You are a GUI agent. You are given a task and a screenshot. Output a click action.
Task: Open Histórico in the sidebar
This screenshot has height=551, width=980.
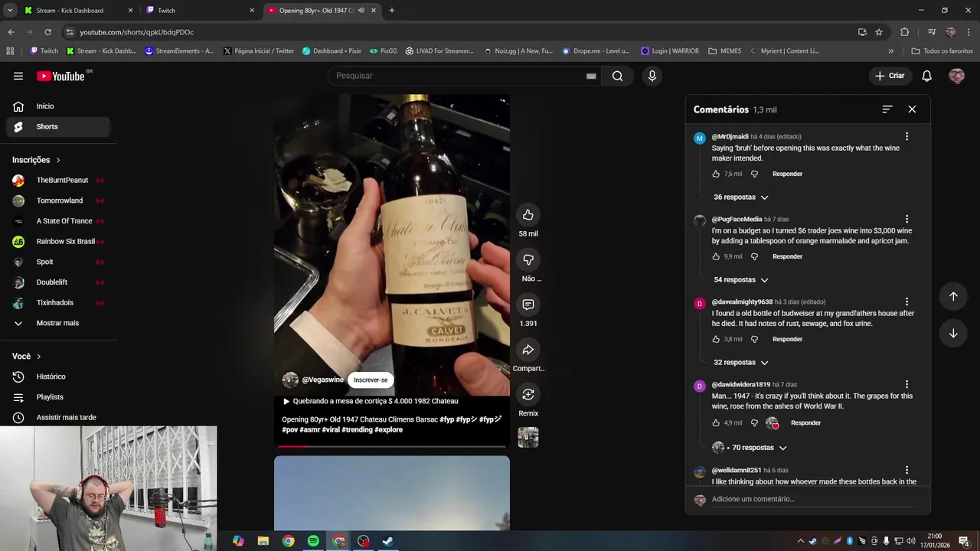pyautogui.click(x=58, y=377)
